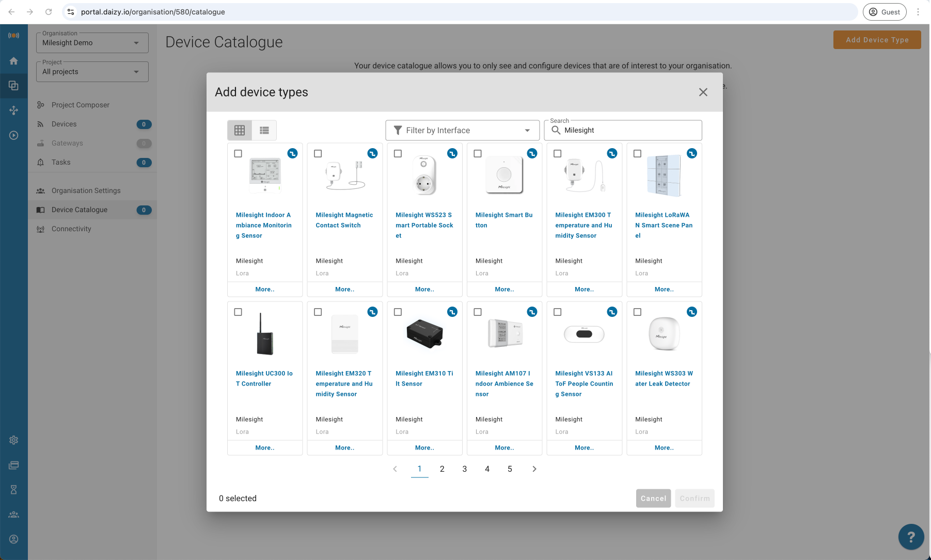Image resolution: width=931 pixels, height=560 pixels.
Task: Expand More.. on WS303 Water Leak Detector card
Action: (664, 447)
